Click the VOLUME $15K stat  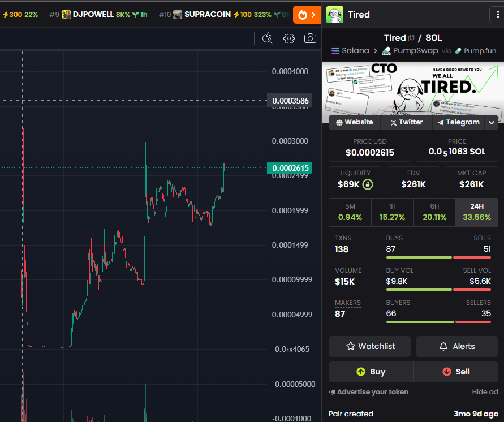click(x=348, y=277)
